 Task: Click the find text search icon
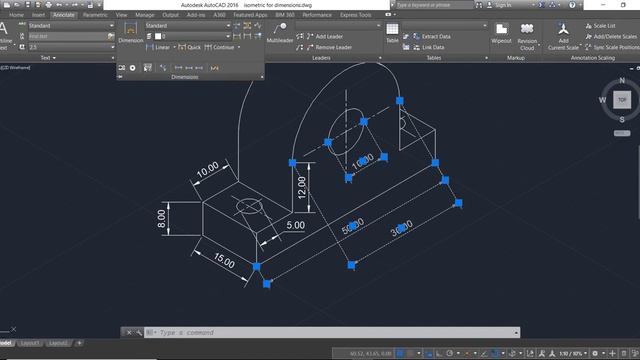111,36
